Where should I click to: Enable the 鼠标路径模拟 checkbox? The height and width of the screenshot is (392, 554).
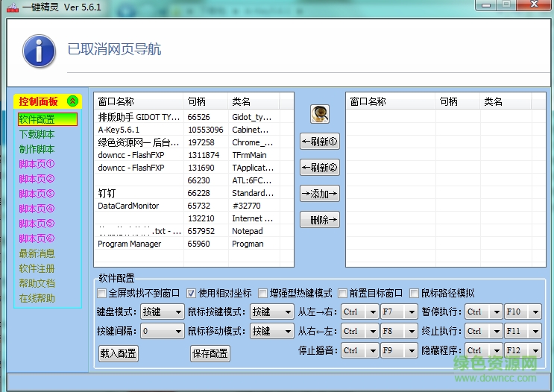point(414,294)
